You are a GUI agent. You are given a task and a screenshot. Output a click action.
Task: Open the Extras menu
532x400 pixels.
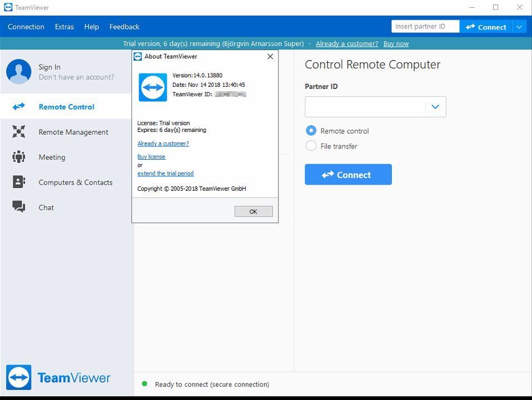(x=64, y=27)
